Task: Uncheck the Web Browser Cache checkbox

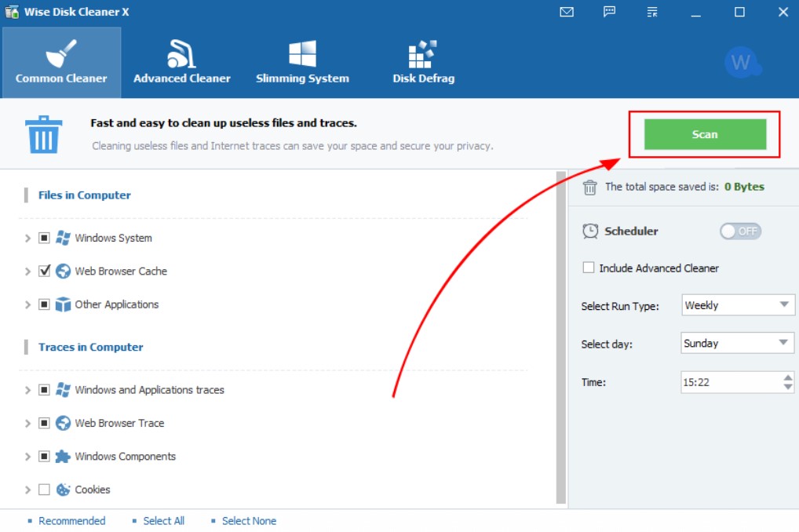Action: click(x=44, y=271)
